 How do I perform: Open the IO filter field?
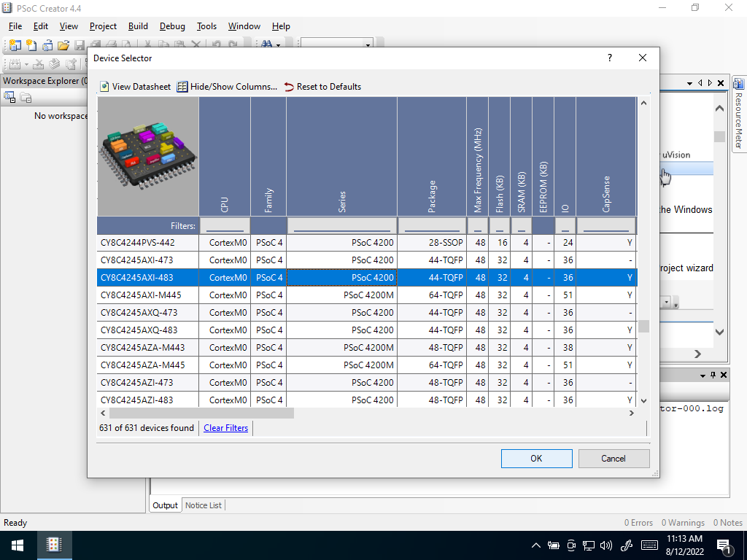(x=565, y=226)
